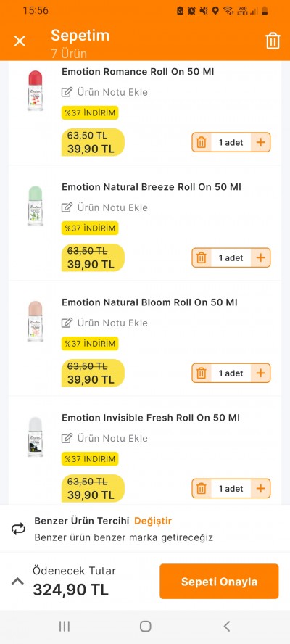Increase Emotion Romance Roll On quantity
This screenshot has width=290, height=644.
click(260, 143)
